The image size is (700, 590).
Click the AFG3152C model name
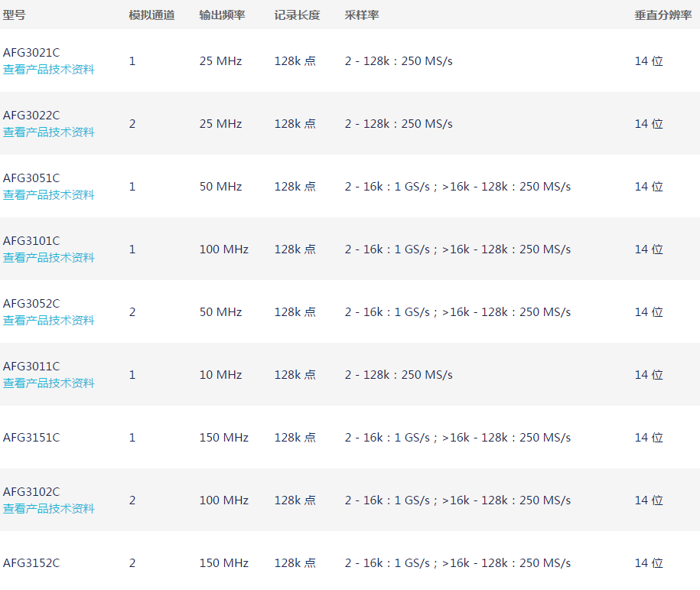point(31,563)
